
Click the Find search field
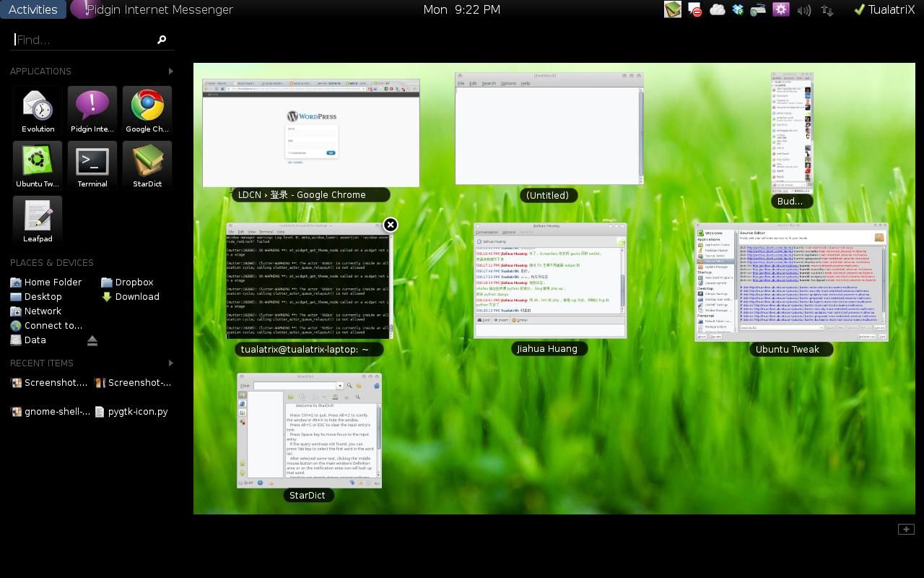pos(85,40)
